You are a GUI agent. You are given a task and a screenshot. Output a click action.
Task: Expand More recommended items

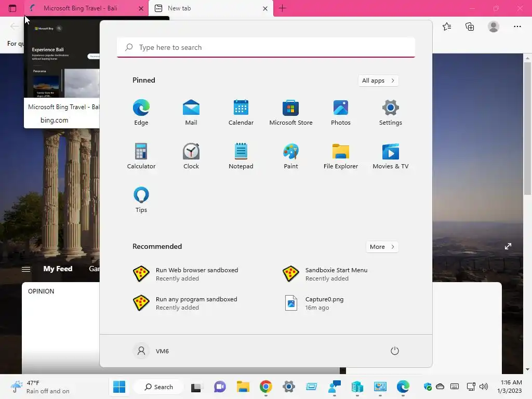(382, 247)
